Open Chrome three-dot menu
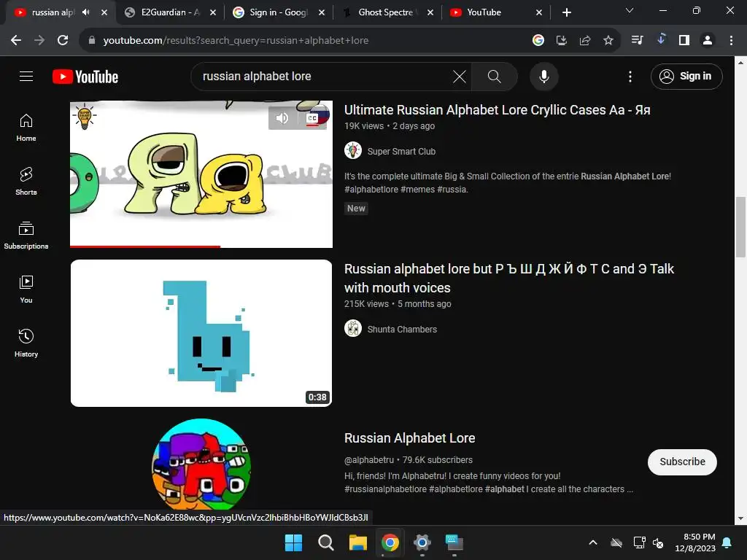 tap(731, 41)
